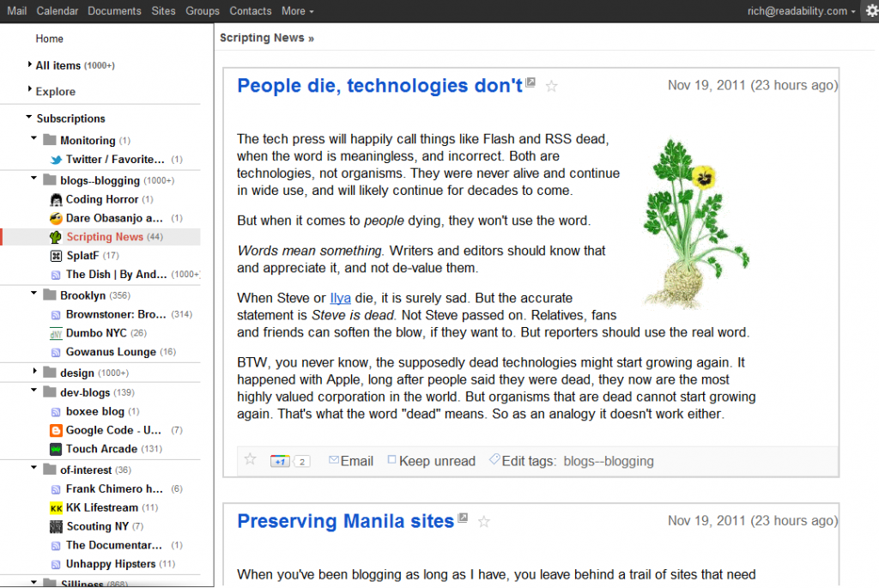This screenshot has width=879, height=588.
Task: Click the Dare Obasanjo feed icon
Action: pyautogui.click(x=56, y=218)
